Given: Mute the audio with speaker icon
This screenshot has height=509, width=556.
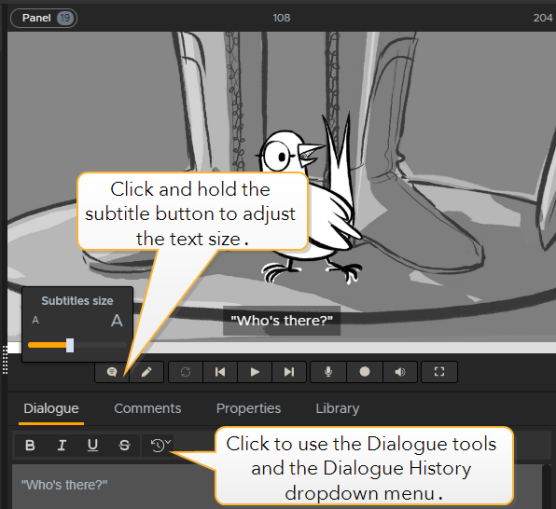Looking at the screenshot, I should [400, 372].
